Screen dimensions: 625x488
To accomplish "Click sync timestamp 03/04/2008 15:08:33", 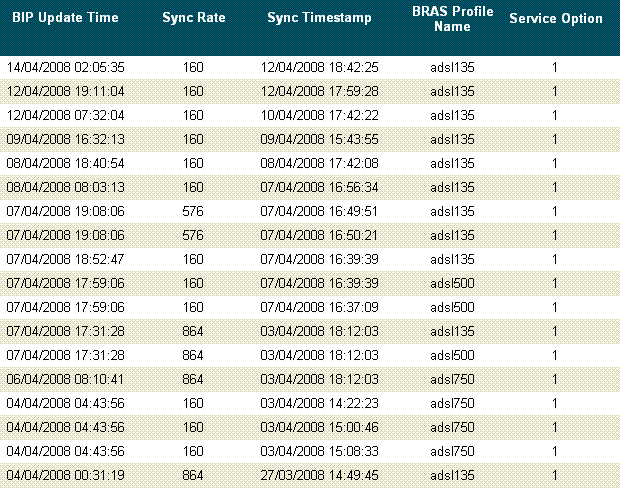I will (319, 451).
